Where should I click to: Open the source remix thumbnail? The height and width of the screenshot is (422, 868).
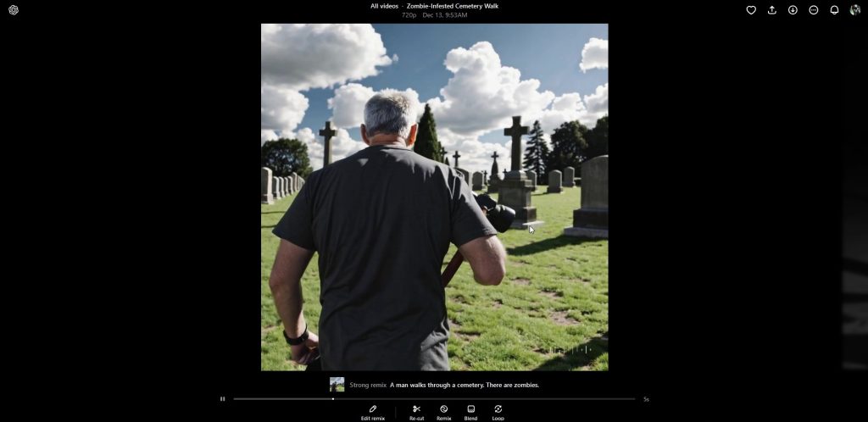[337, 385]
